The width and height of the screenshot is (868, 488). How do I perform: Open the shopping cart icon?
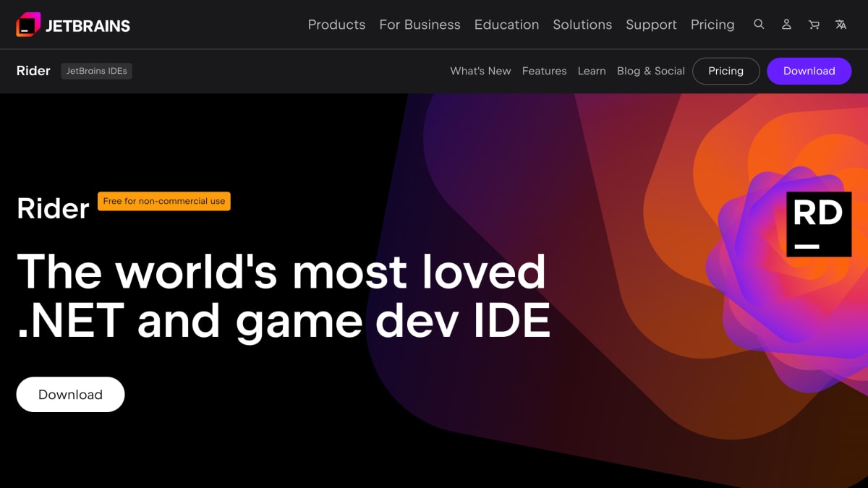point(814,24)
